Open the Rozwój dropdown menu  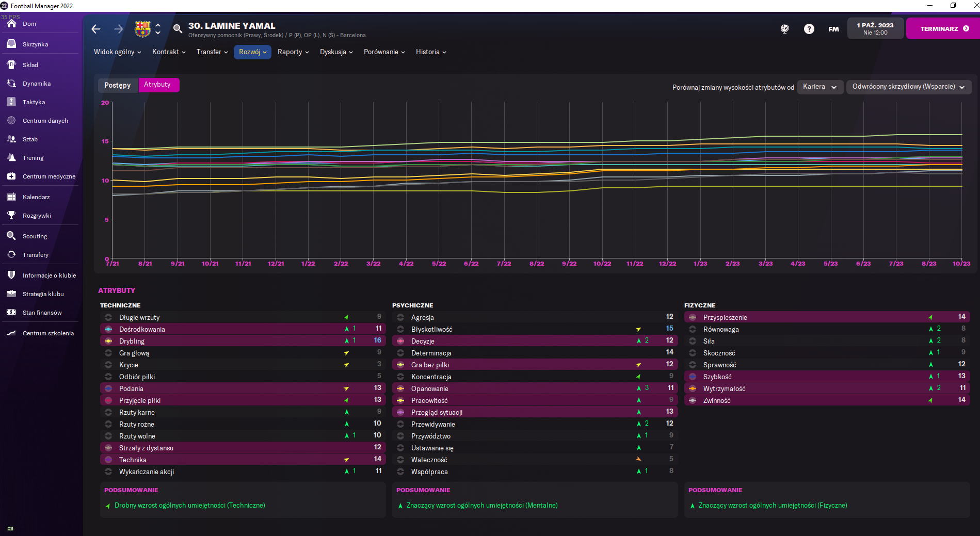(252, 52)
